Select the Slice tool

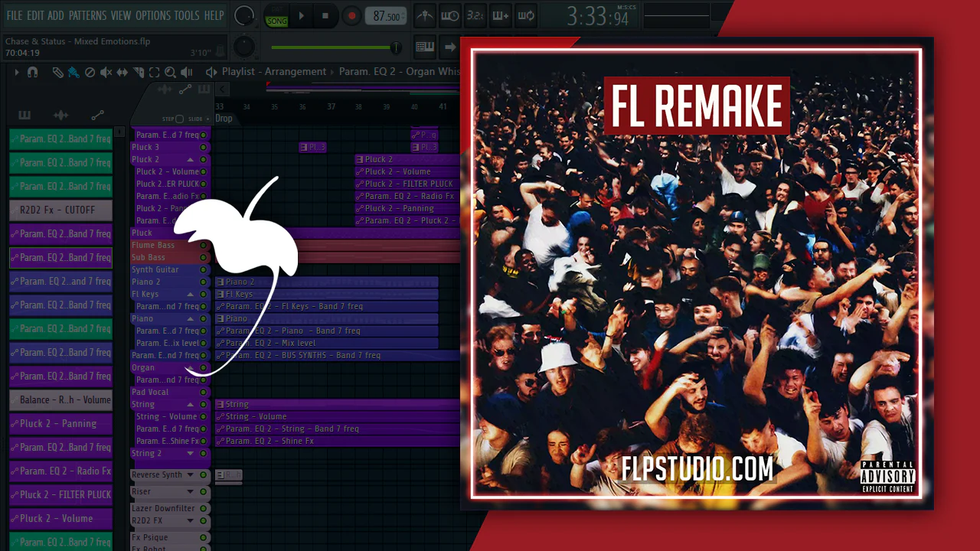click(x=139, y=72)
